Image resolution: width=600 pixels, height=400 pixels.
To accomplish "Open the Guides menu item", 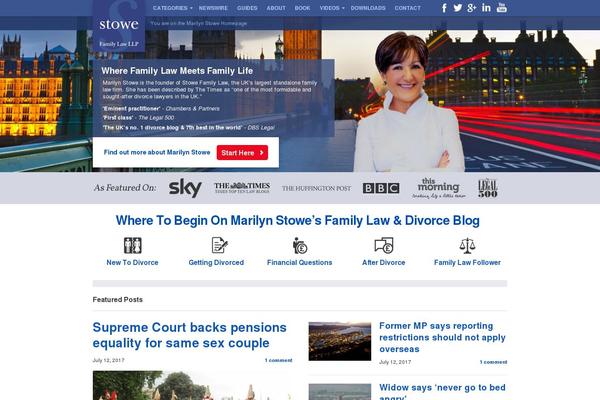I will pyautogui.click(x=247, y=8).
